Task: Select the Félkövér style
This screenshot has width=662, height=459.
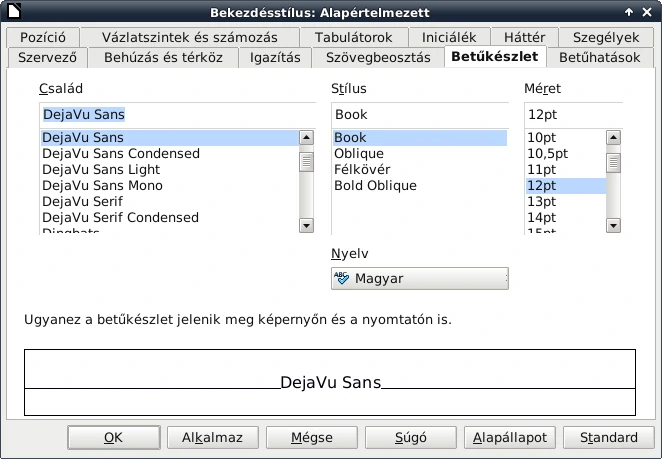Action: point(420,170)
